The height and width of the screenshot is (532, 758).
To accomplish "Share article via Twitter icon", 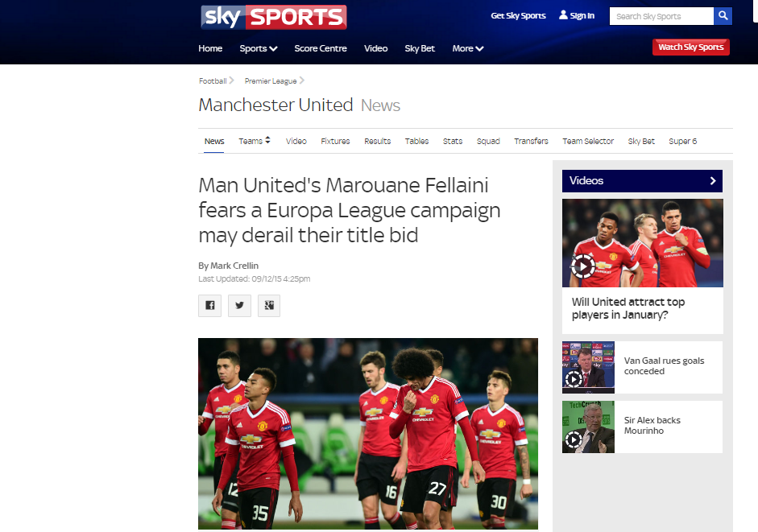I will [x=239, y=305].
